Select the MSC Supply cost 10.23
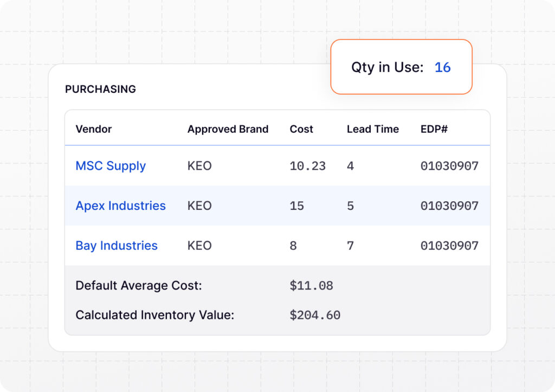Screen dimensions: 555x392 click(x=307, y=166)
